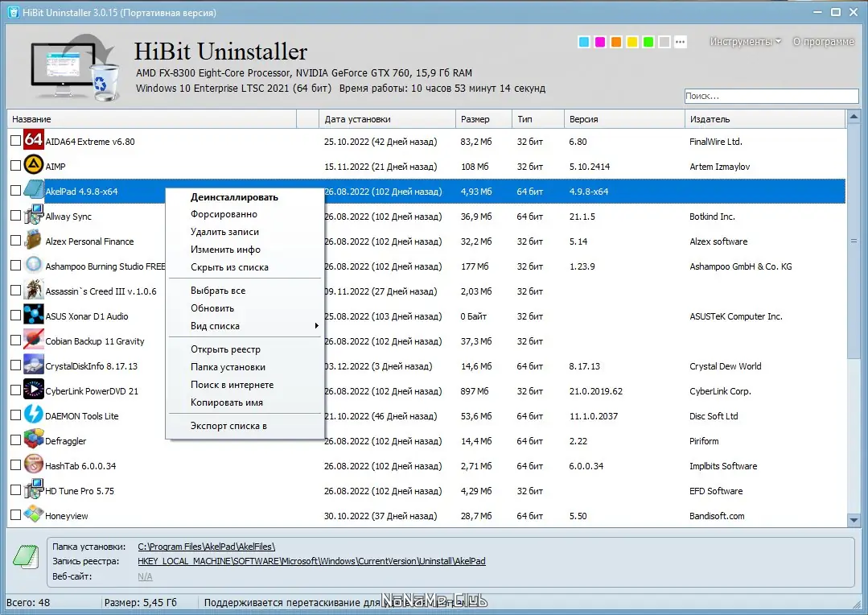Sort list by Название column header
868x615 pixels.
click(x=152, y=119)
